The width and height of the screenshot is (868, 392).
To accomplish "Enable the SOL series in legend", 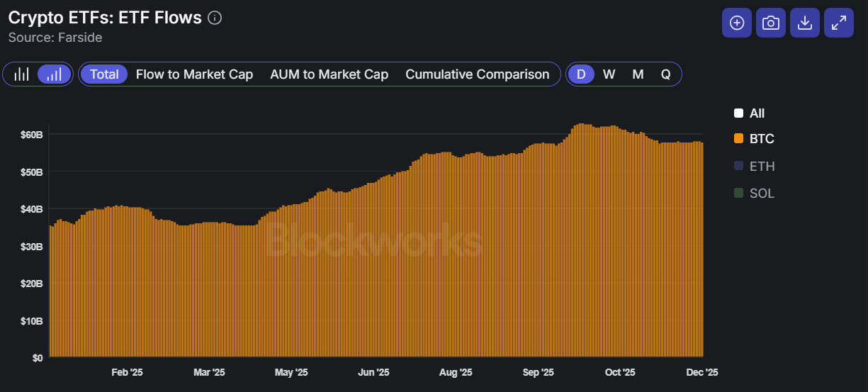I will coord(762,193).
